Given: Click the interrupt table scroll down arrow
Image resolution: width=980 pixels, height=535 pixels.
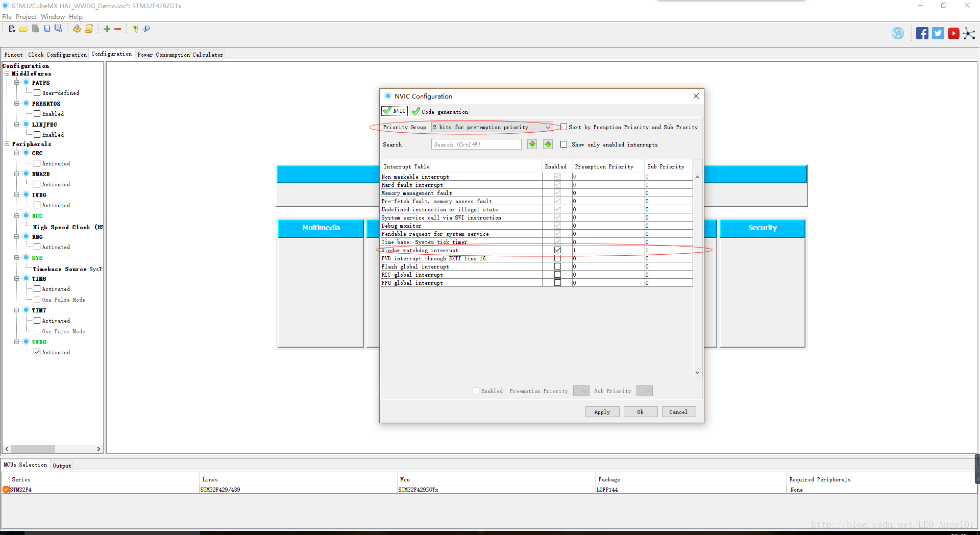Looking at the screenshot, I should click(x=697, y=373).
